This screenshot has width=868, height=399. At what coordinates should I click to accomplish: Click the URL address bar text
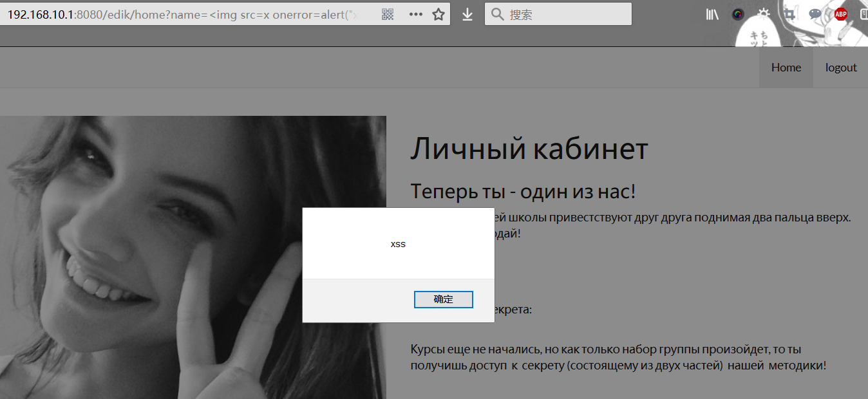pos(180,14)
